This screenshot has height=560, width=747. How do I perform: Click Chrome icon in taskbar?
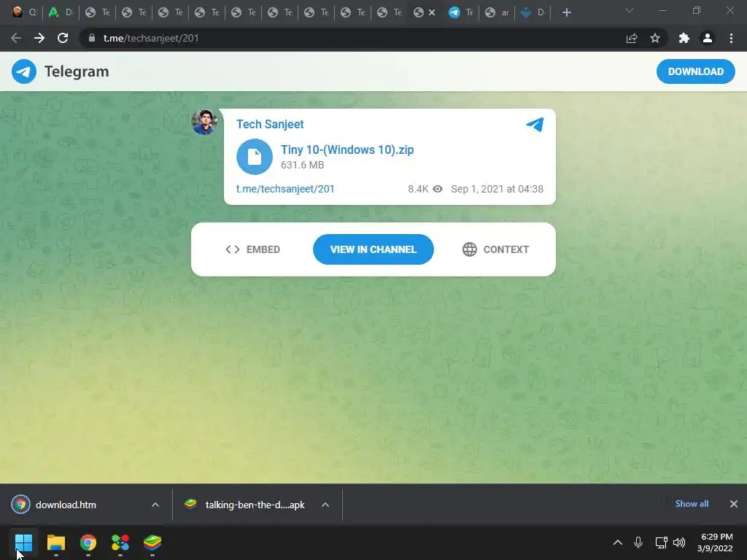point(88,542)
